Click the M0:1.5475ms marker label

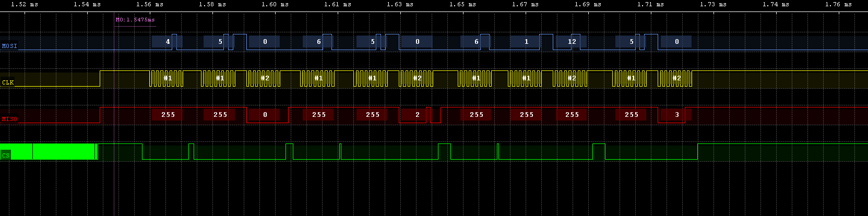click(x=135, y=20)
